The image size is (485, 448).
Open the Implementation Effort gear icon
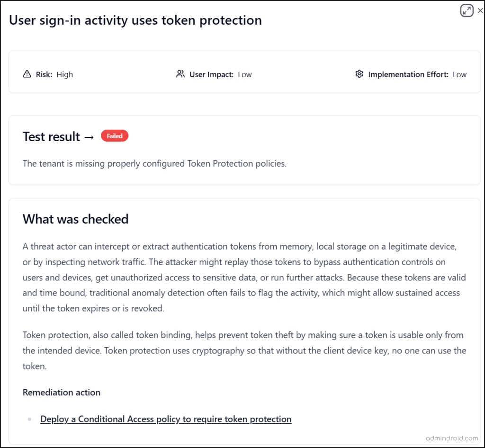tap(359, 74)
